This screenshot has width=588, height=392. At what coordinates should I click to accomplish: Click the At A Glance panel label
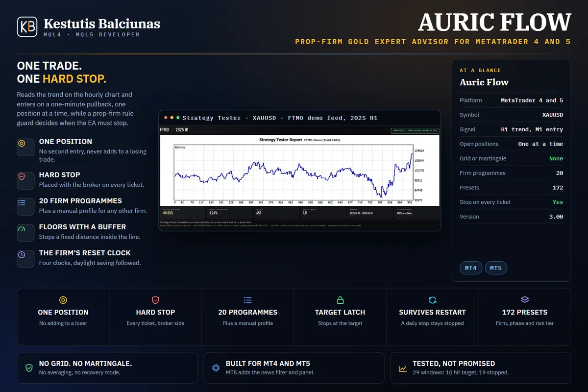tap(480, 71)
